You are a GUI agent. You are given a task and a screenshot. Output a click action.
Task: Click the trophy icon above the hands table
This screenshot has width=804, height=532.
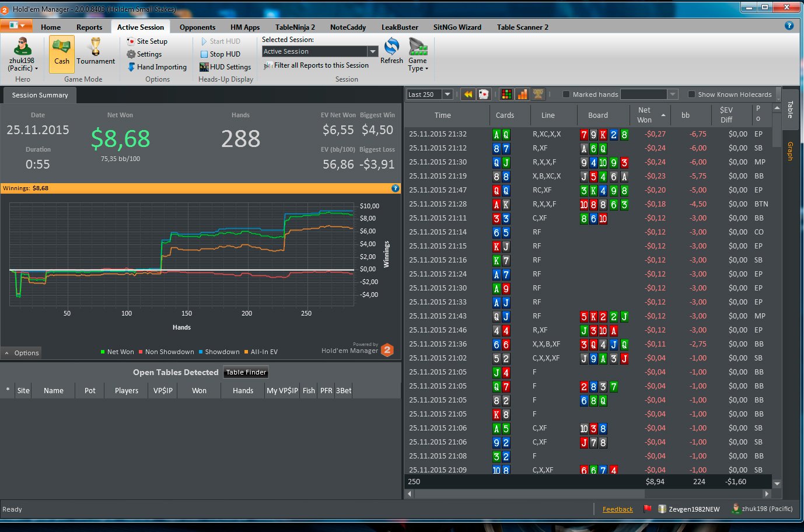tap(538, 94)
